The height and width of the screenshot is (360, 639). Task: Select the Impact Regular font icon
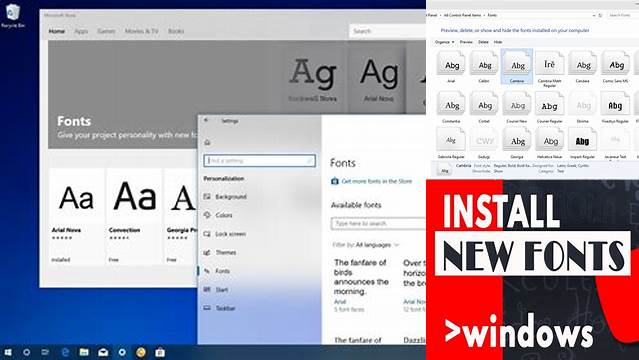pos(582,143)
